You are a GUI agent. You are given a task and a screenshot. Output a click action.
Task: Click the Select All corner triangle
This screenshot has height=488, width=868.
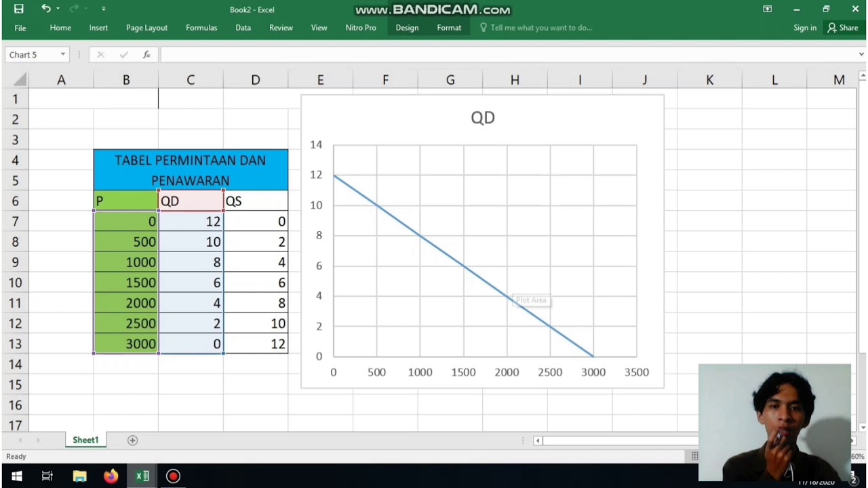click(20, 81)
